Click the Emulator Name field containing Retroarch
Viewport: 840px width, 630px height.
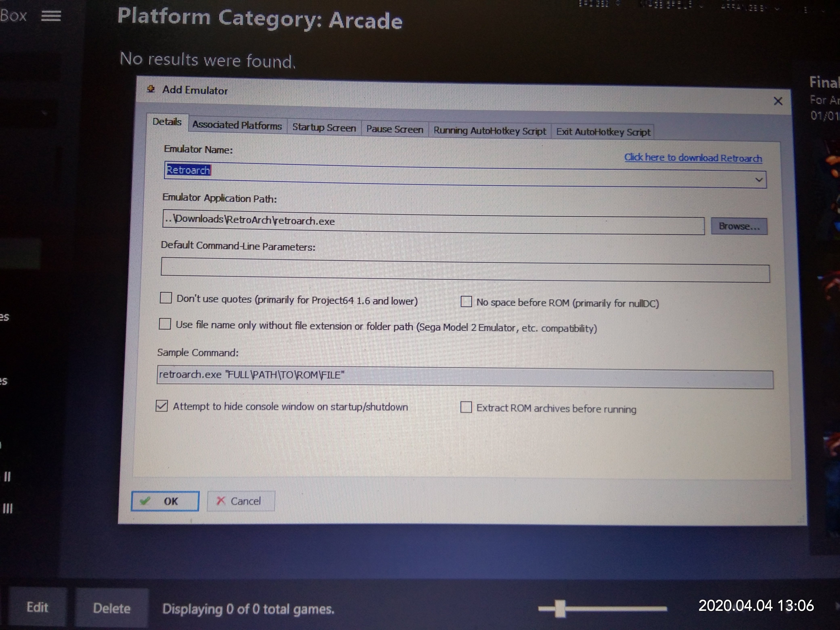click(465, 175)
